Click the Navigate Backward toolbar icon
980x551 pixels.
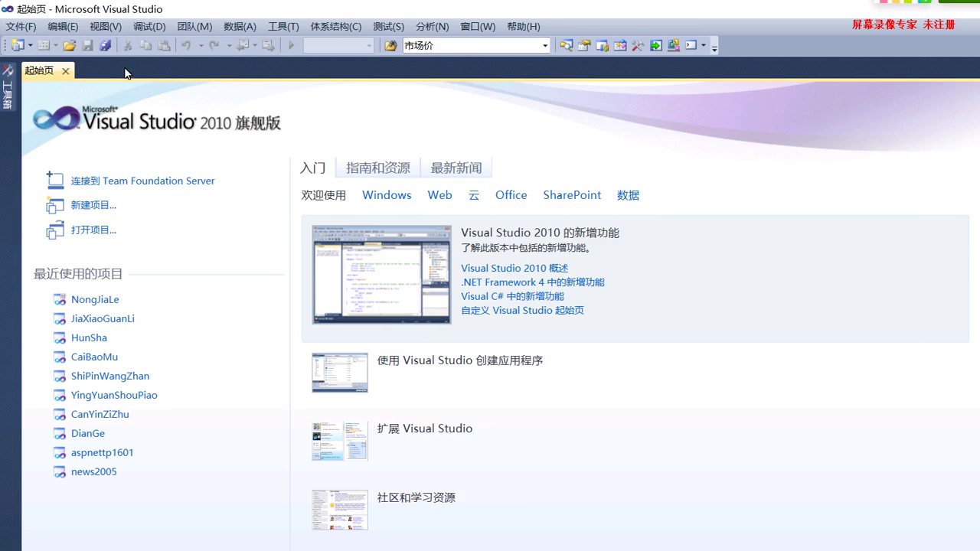(243, 46)
